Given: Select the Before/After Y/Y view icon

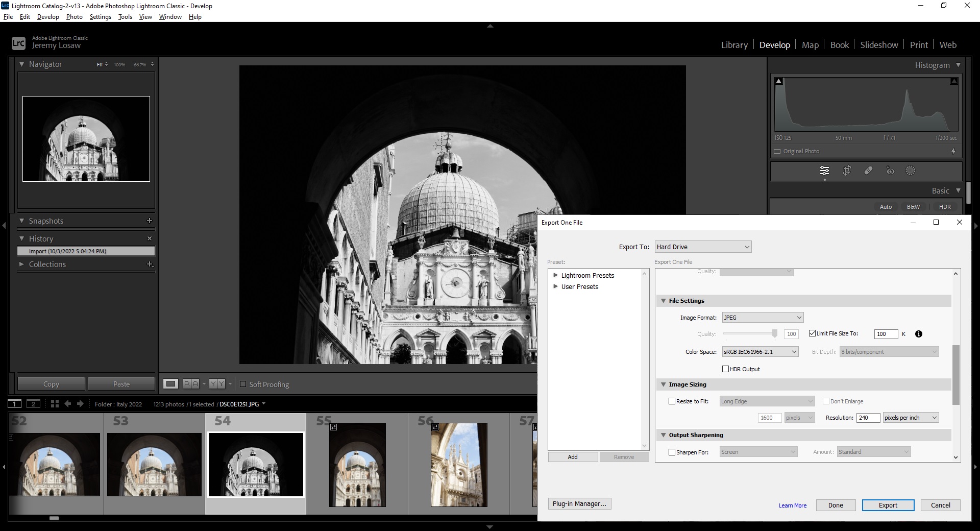Looking at the screenshot, I should (217, 384).
